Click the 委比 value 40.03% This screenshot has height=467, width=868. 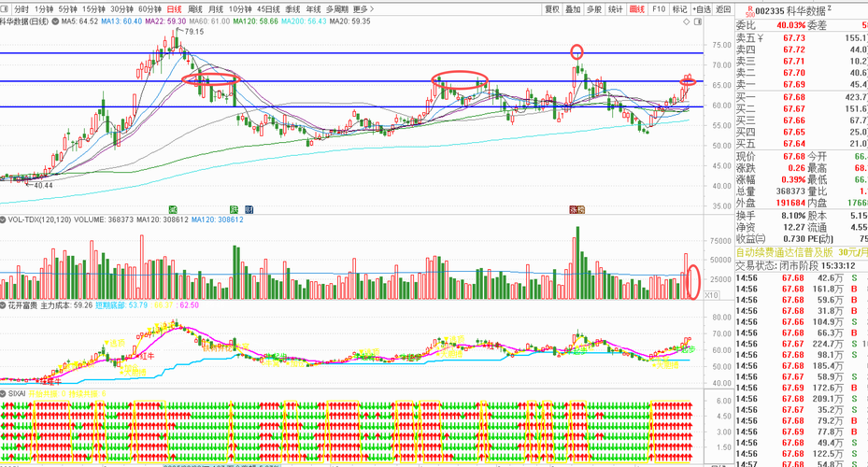point(791,25)
